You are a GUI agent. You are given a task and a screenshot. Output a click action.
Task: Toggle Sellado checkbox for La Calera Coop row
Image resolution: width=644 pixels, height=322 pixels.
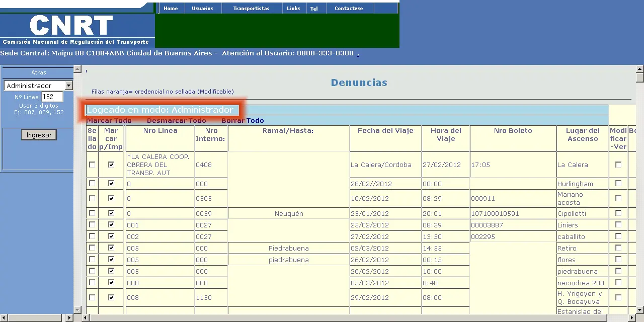click(x=92, y=165)
